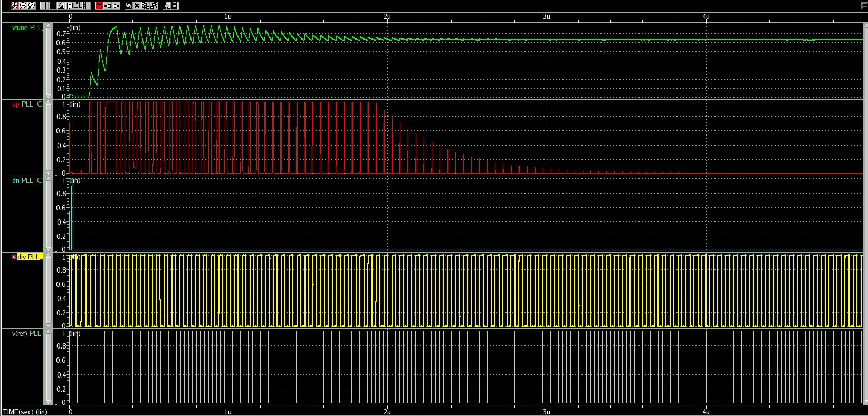
Task: Click the vertical bars panel icon
Action: click(53, 6)
